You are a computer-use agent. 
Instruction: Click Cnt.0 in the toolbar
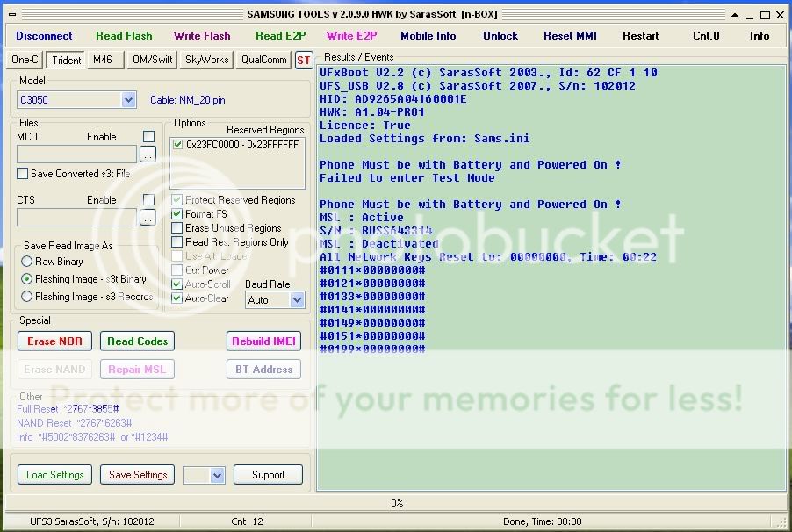(x=706, y=36)
